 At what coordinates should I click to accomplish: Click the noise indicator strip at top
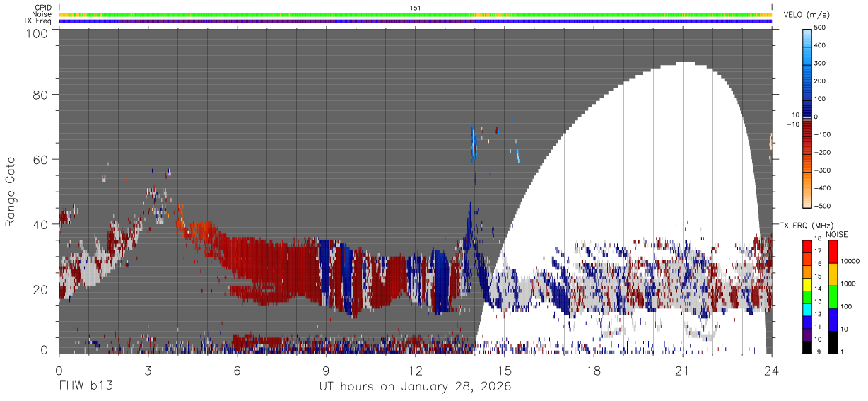click(416, 14)
